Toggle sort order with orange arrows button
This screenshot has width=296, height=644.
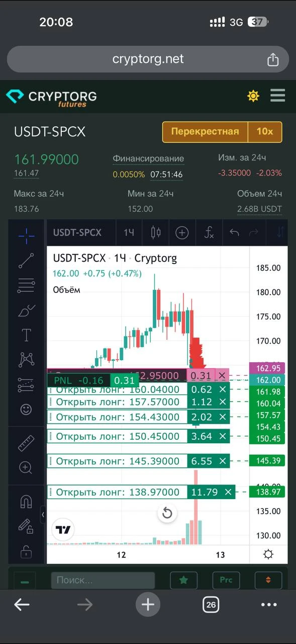(x=268, y=580)
